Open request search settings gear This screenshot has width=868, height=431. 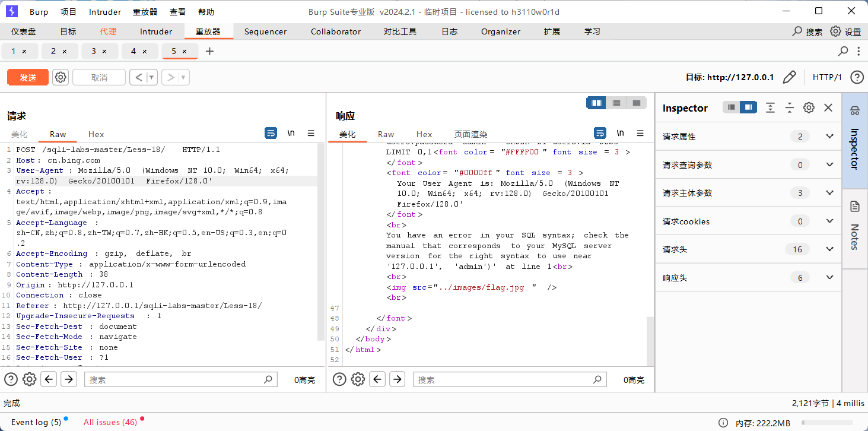click(29, 379)
